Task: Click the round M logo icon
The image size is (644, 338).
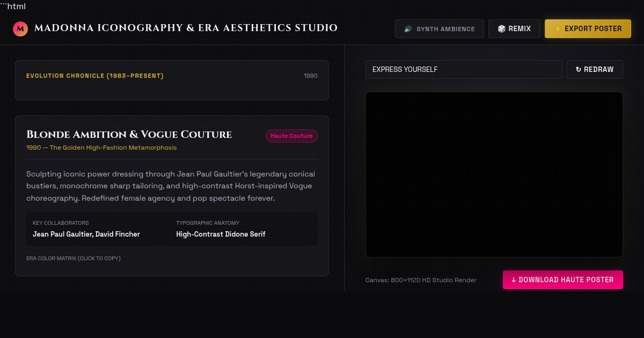Action: point(20,28)
